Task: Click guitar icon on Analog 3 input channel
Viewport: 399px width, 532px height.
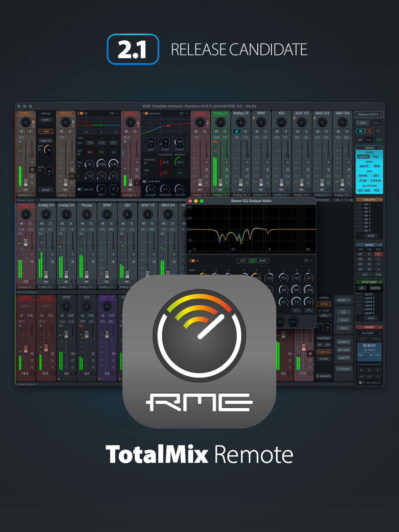Action: [x=138, y=122]
